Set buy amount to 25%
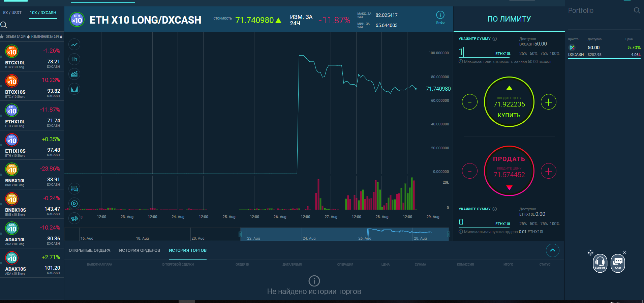The width and height of the screenshot is (644, 303). (523, 54)
